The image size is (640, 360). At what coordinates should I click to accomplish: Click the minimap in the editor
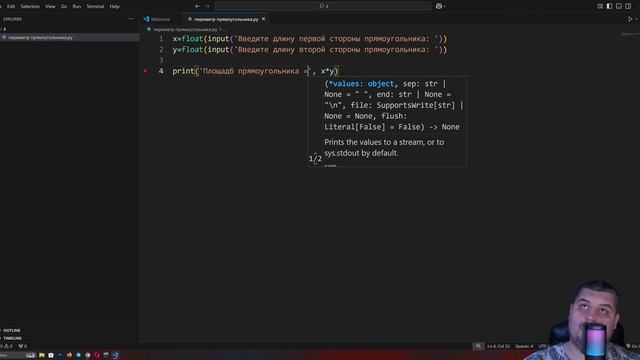[x=630, y=35]
